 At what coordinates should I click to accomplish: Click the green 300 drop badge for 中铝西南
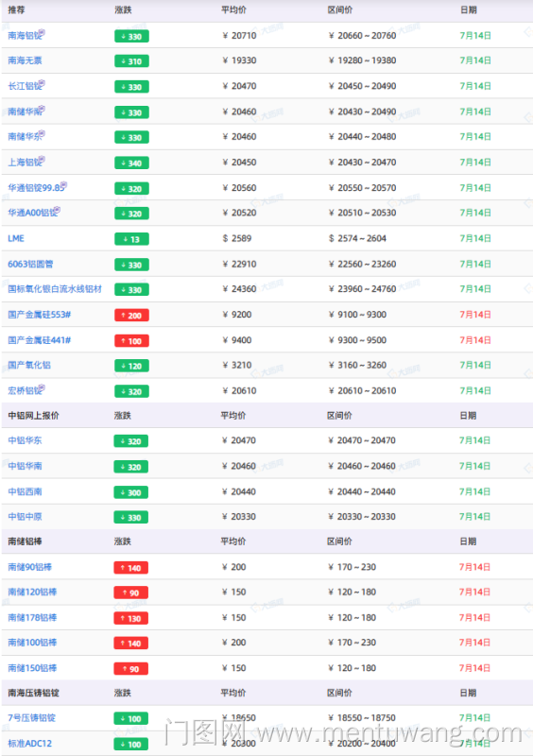131,492
